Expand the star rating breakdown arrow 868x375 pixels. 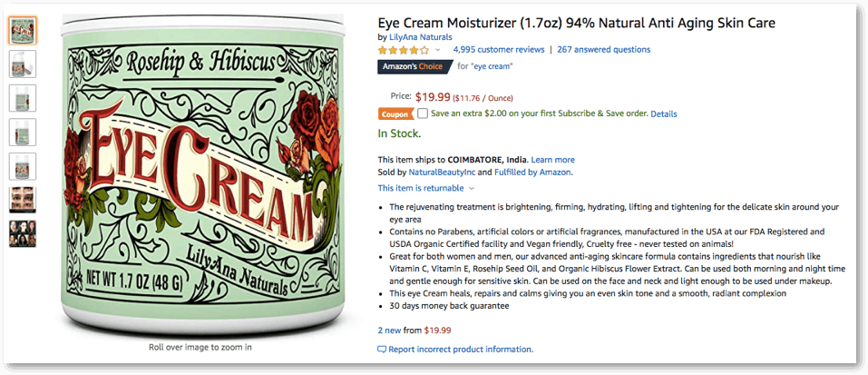pyautogui.click(x=438, y=50)
